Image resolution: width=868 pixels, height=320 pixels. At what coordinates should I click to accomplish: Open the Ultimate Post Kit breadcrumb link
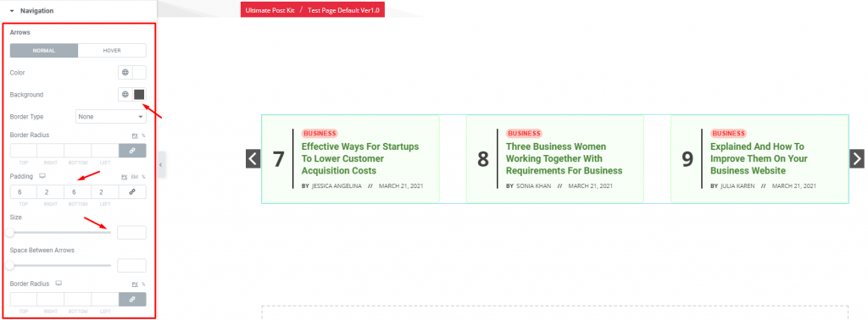pos(270,10)
